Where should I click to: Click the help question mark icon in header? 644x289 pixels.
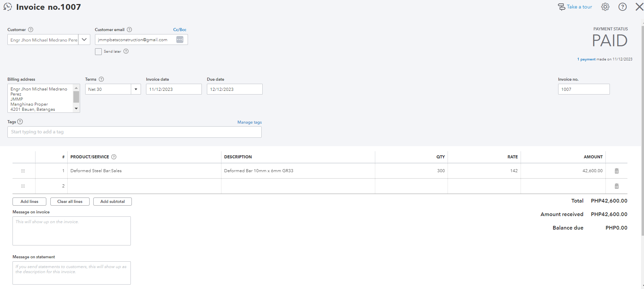[622, 7]
